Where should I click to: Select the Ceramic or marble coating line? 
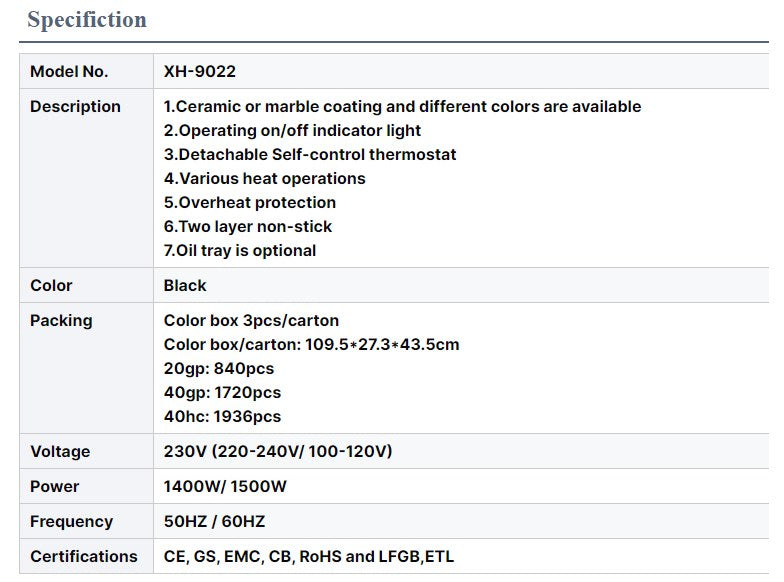tap(402, 106)
